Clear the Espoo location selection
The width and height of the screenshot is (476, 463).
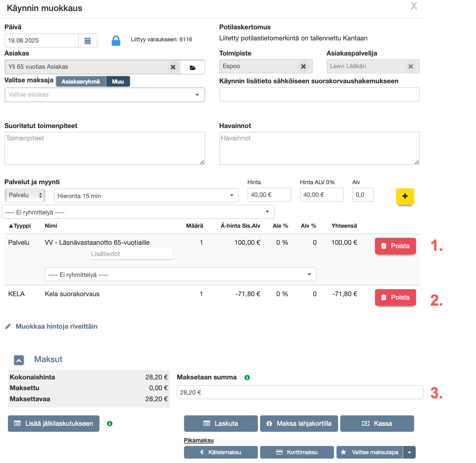coord(303,66)
